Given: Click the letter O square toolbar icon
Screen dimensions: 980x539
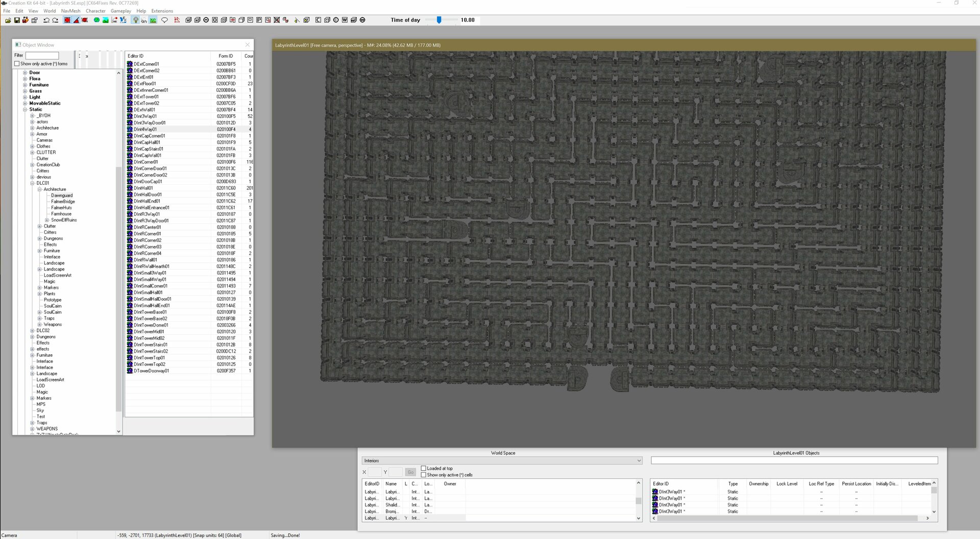Looking at the screenshot, I should (x=215, y=20).
